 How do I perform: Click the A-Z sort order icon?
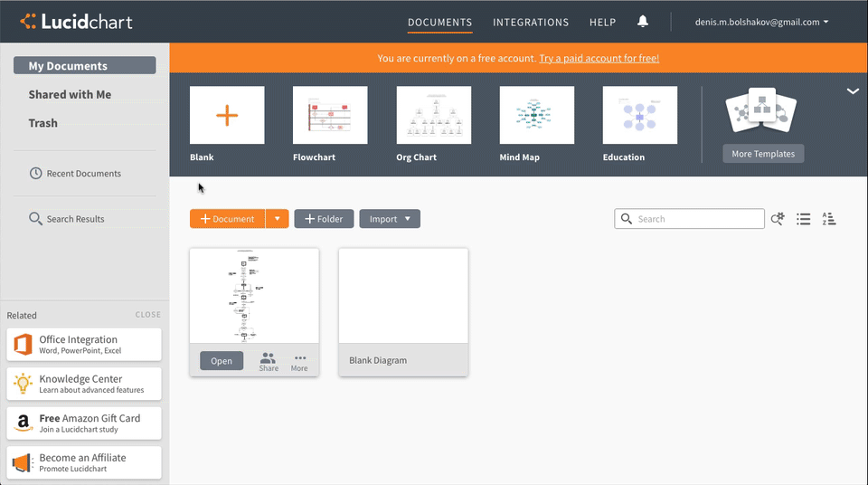coord(829,219)
